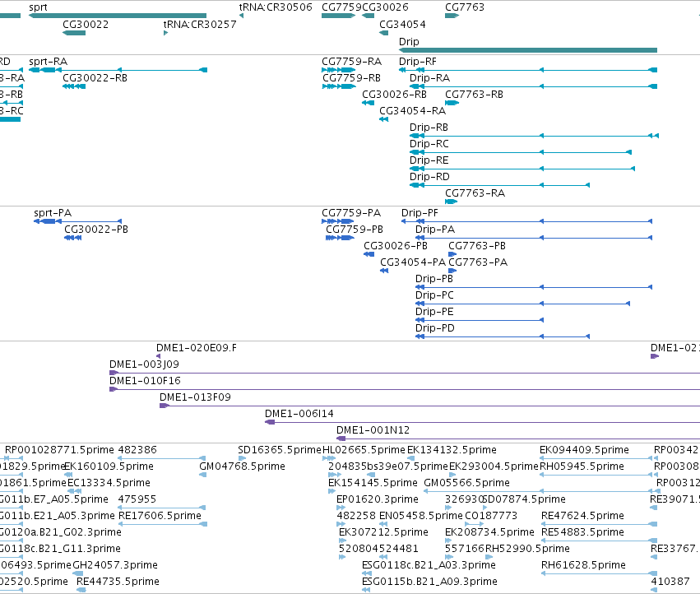
Task: Click the Drip-RA transcript label
Action: tap(430, 77)
